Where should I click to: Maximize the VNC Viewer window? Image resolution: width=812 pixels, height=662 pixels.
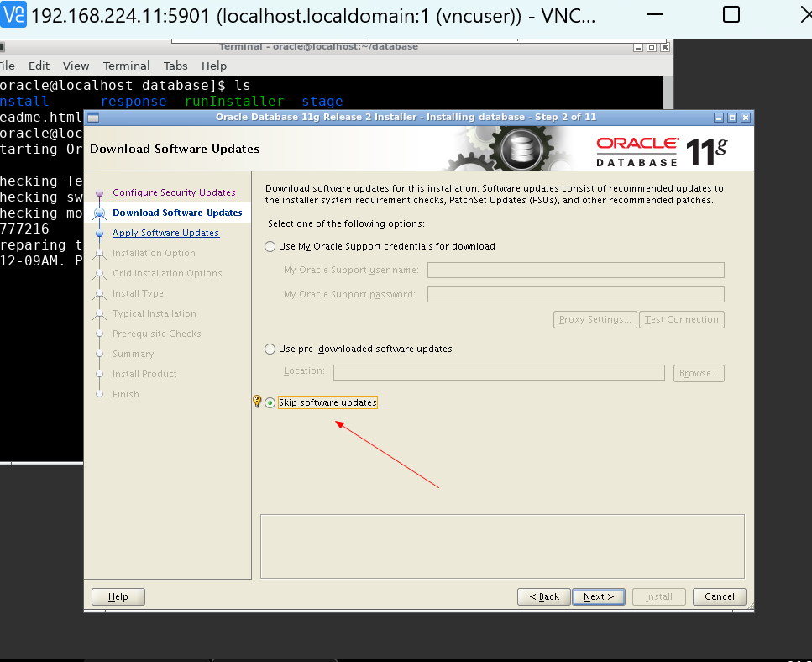731,14
